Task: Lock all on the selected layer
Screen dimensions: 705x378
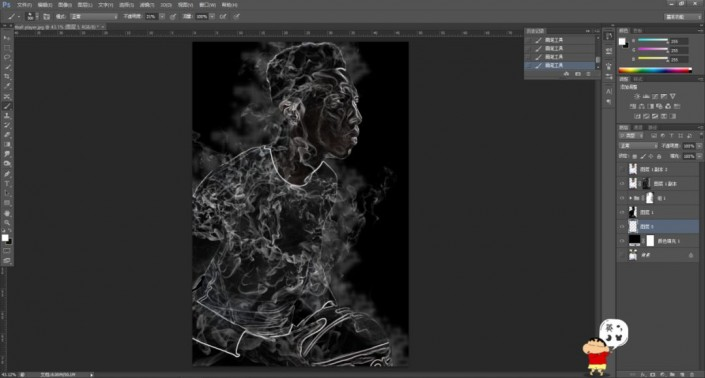Action: click(659, 156)
